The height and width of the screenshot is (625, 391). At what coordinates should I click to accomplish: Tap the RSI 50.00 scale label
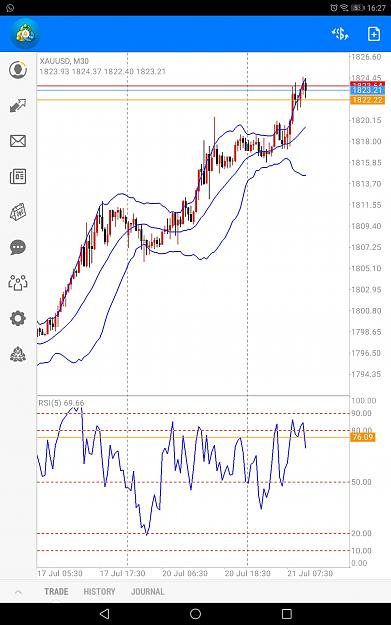(361, 482)
